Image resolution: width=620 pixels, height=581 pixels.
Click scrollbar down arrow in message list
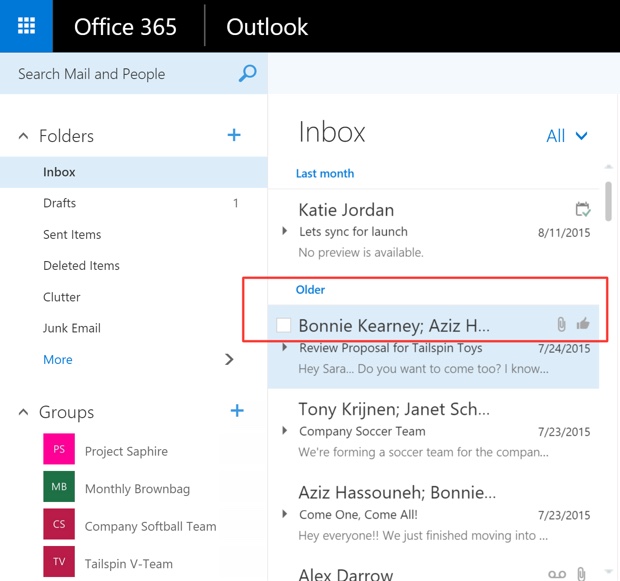tap(609, 572)
